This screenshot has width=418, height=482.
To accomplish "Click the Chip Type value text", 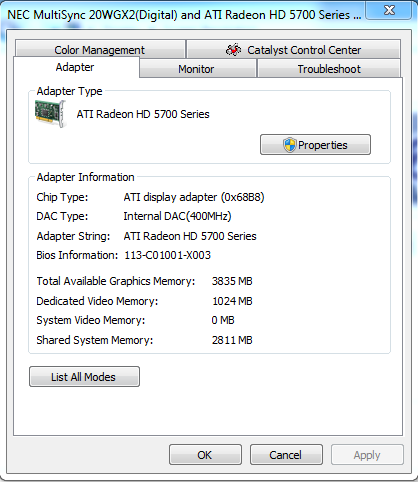I will pyautogui.click(x=194, y=197).
